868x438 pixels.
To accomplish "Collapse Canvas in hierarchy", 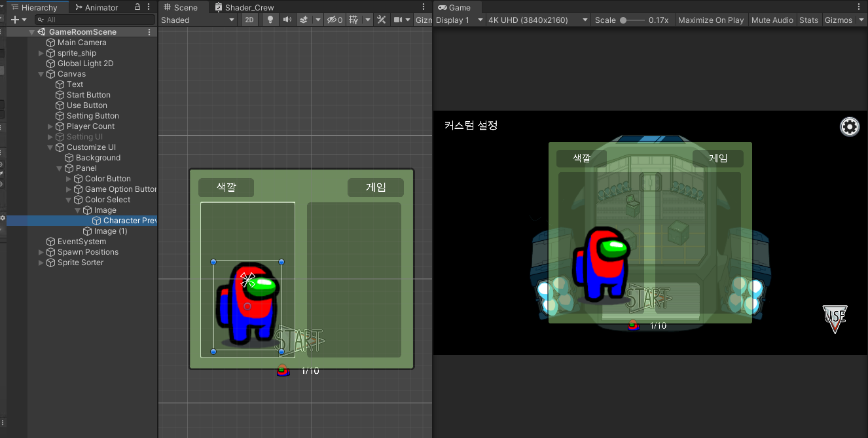I will point(41,74).
